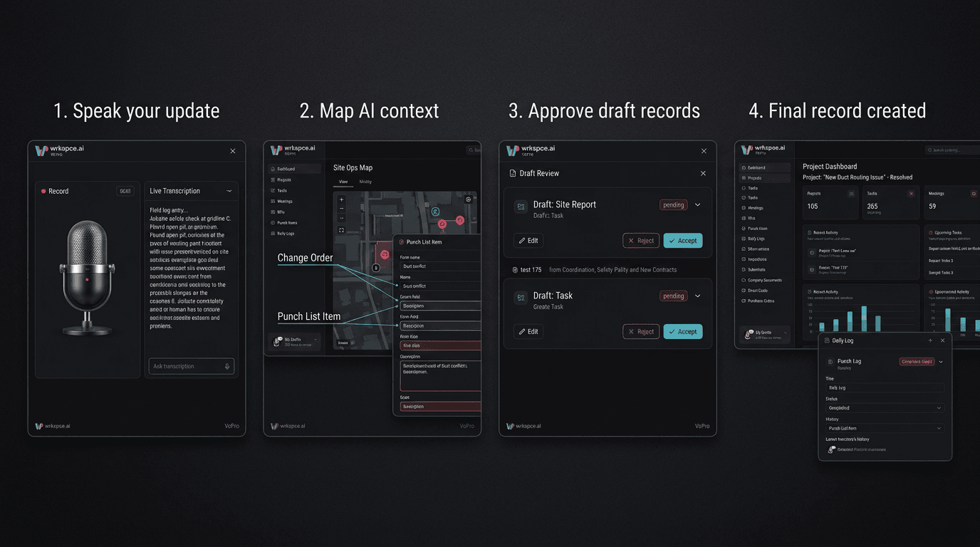Image resolution: width=980 pixels, height=547 pixels.
Task: Click the tallest teal bar in the dashboard activity chart
Action: pos(864,319)
